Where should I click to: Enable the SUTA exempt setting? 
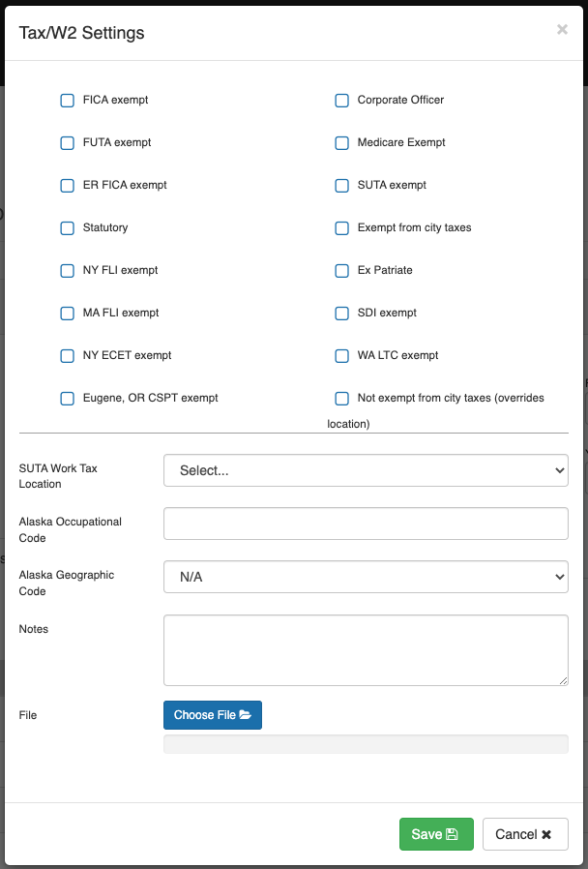tap(341, 186)
